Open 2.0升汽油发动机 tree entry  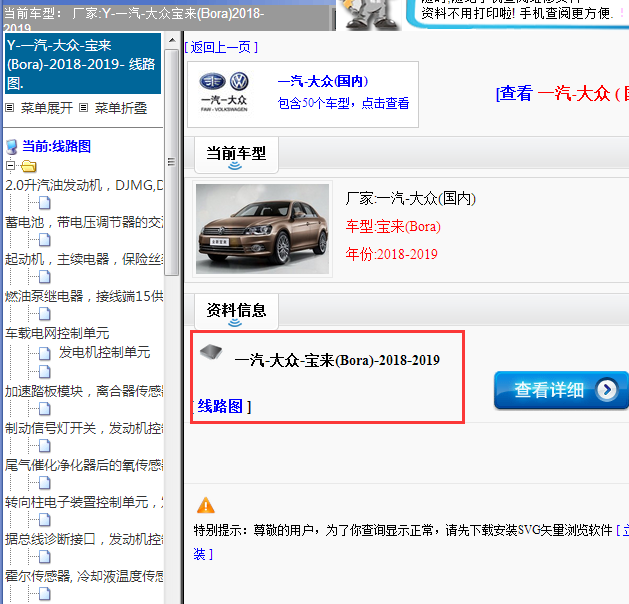(84, 185)
